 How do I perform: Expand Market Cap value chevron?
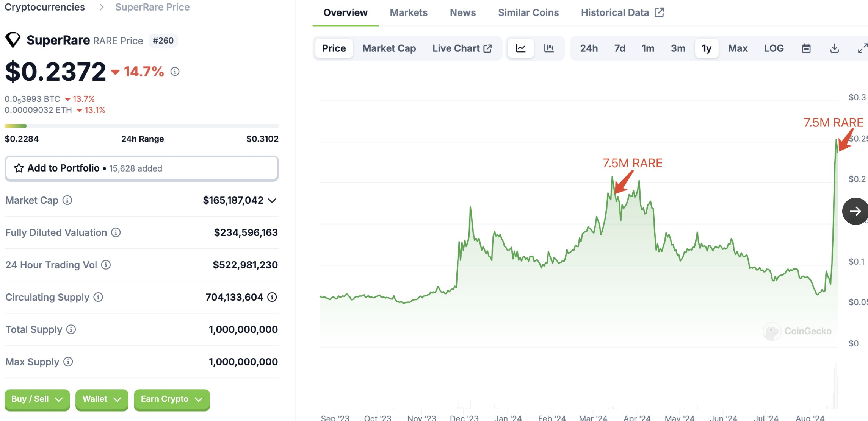[272, 200]
